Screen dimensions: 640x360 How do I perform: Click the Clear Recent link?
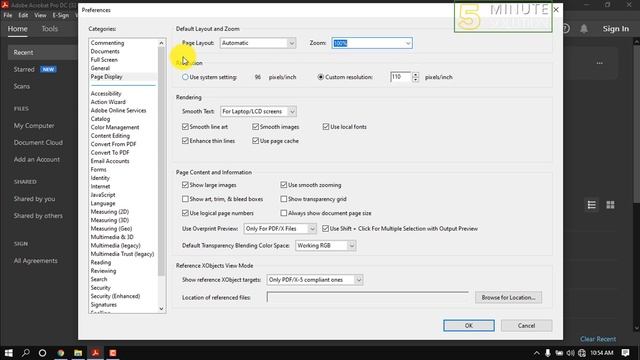coord(598,339)
